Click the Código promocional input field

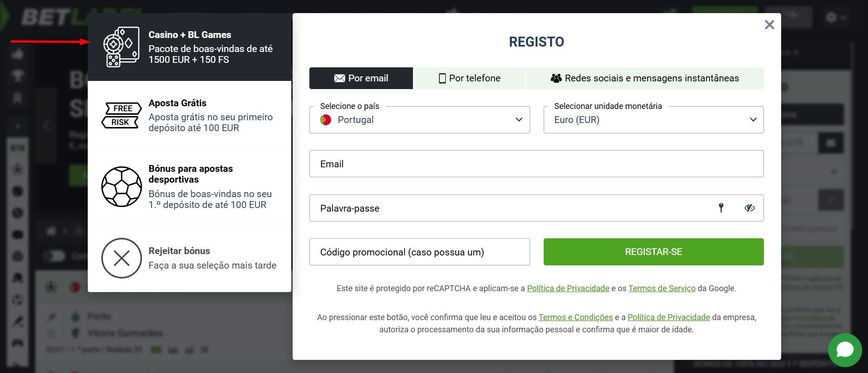419,252
